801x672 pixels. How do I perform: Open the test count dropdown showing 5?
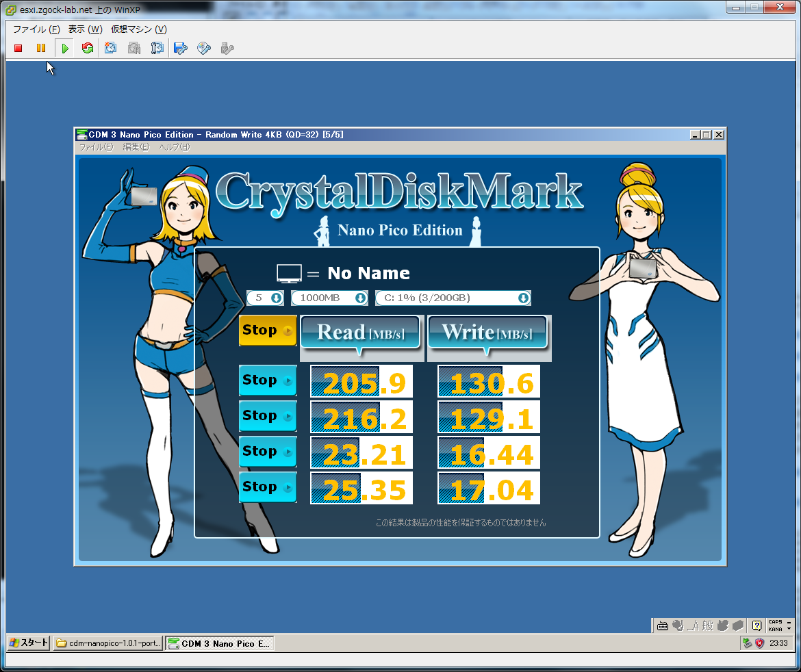click(265, 298)
